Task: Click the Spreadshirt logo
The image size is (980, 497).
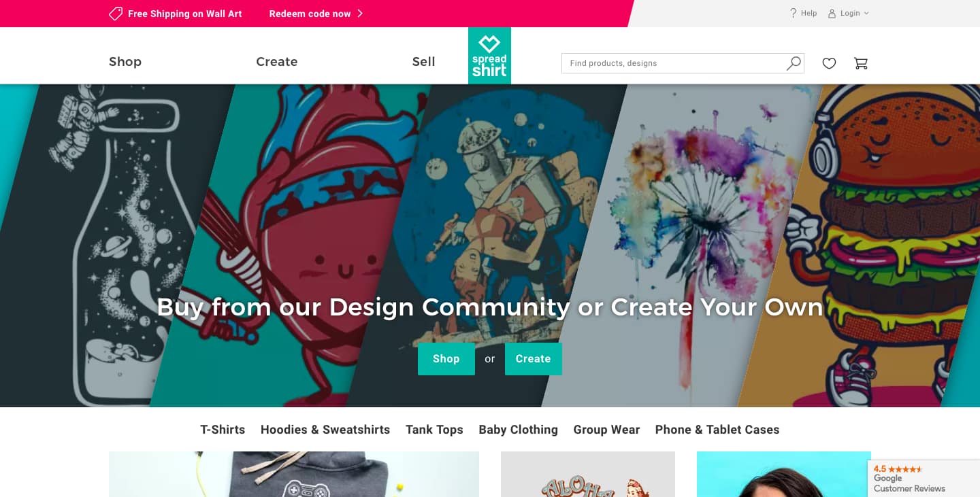Action: click(489, 56)
